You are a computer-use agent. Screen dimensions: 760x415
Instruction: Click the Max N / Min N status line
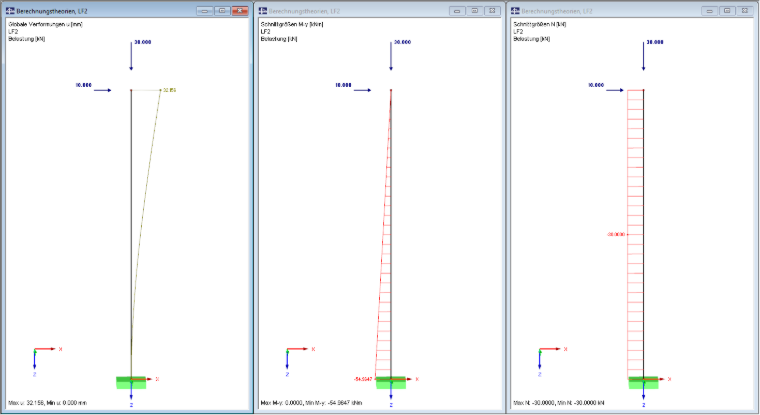(559, 403)
